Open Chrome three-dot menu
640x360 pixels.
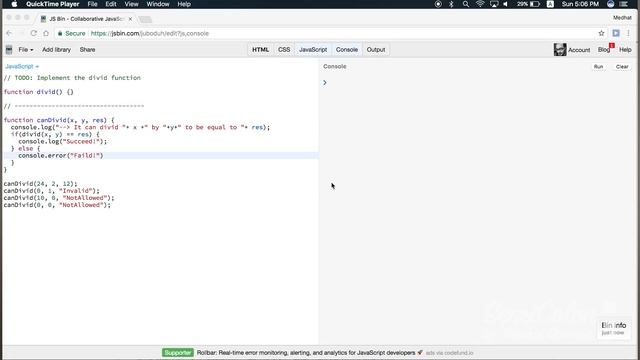[629, 33]
